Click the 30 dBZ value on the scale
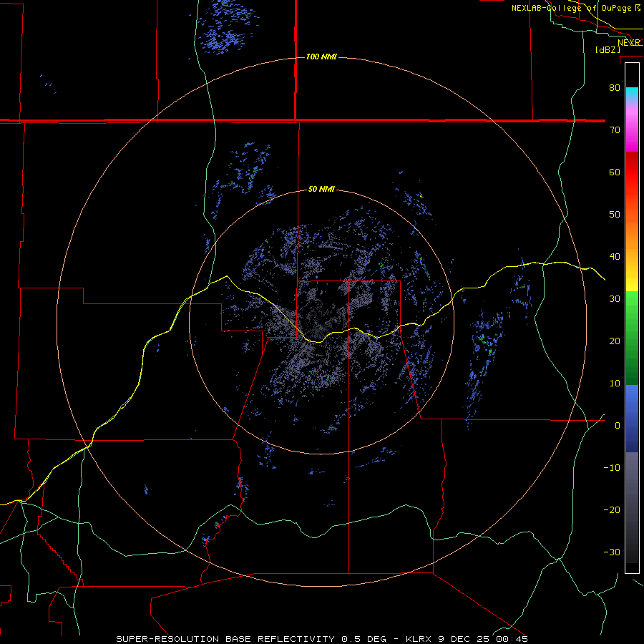 [615, 299]
